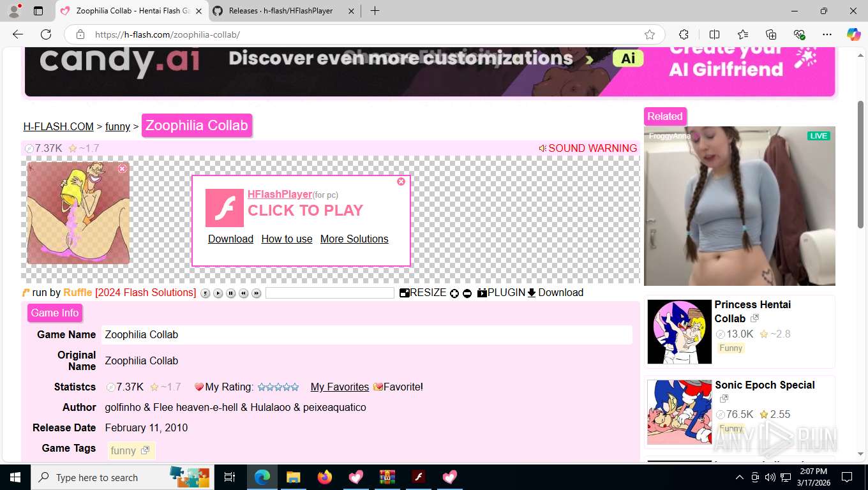The image size is (868, 490).
Task: Go to the H-FLASH.COM breadcrumb link
Action: coord(59,126)
